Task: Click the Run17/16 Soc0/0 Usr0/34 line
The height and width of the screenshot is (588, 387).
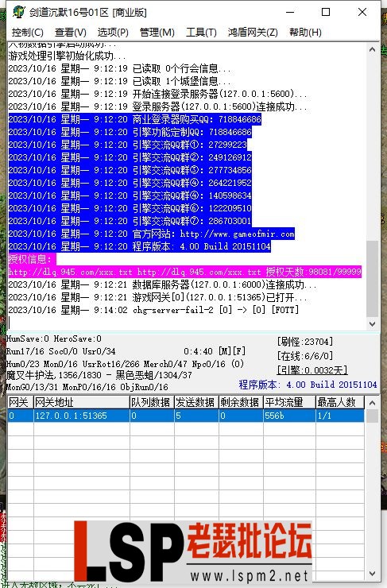Action: tap(60, 351)
